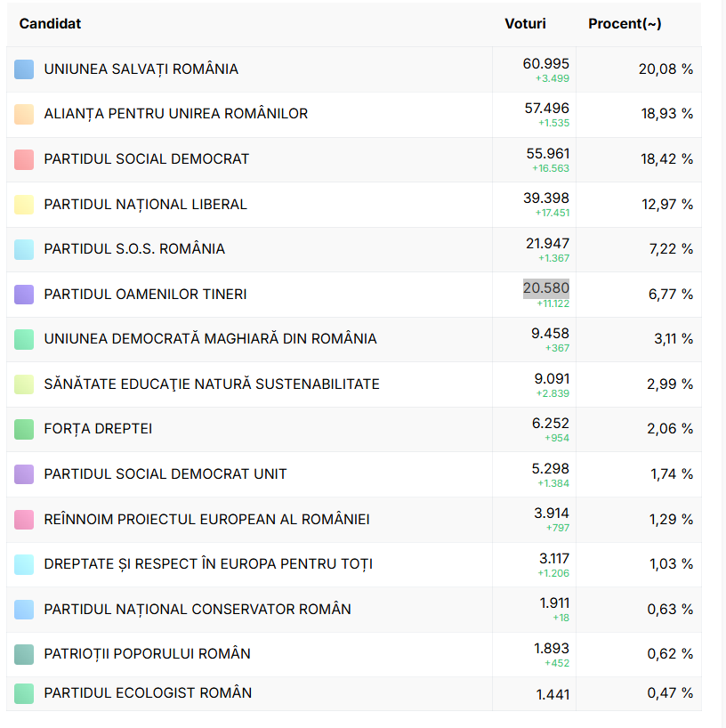The height and width of the screenshot is (728, 726).
Task: Select the pink swatch for Reînnoim Proiectul European
Action: pyautogui.click(x=24, y=520)
